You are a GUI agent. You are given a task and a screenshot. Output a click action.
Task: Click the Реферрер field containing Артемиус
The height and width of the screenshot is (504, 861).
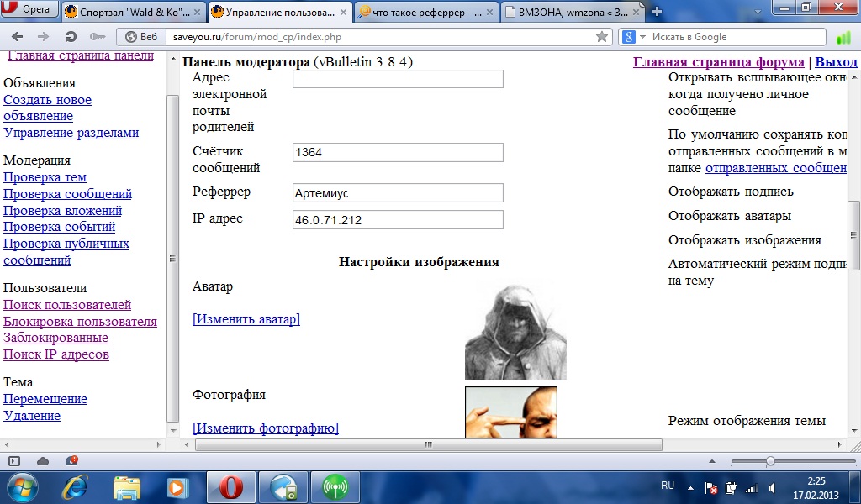click(398, 193)
